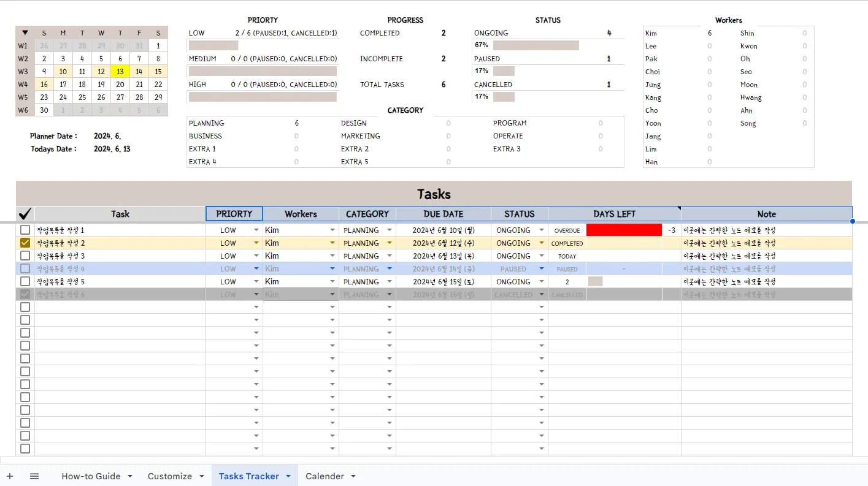Select the STATUS column header in Tasks table

[520, 214]
